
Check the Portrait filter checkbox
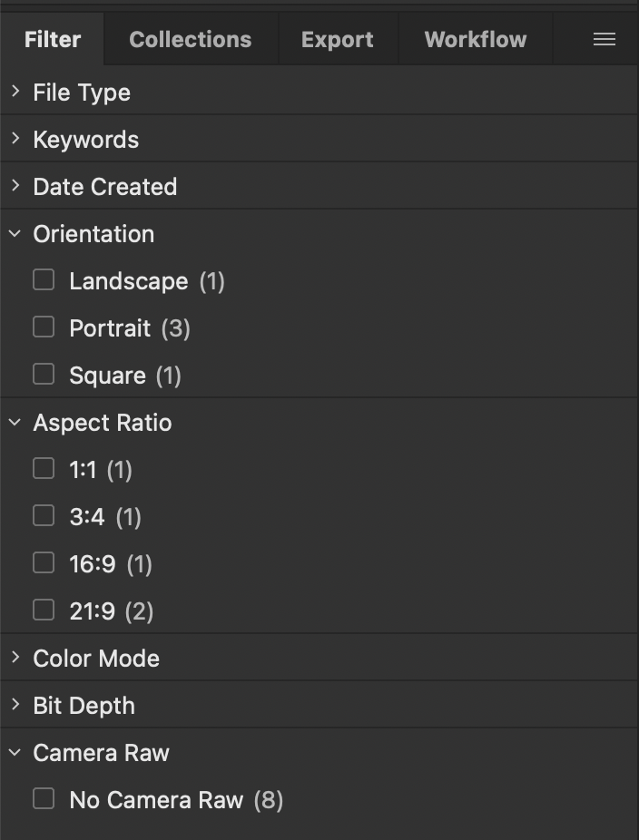[x=43, y=327]
